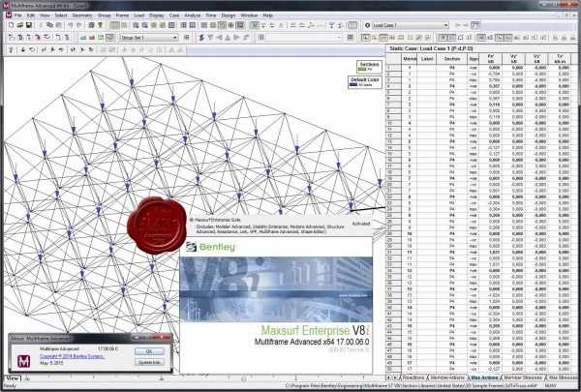
Task: Open the Load Case 1 dropdown
Action: [x=411, y=25]
